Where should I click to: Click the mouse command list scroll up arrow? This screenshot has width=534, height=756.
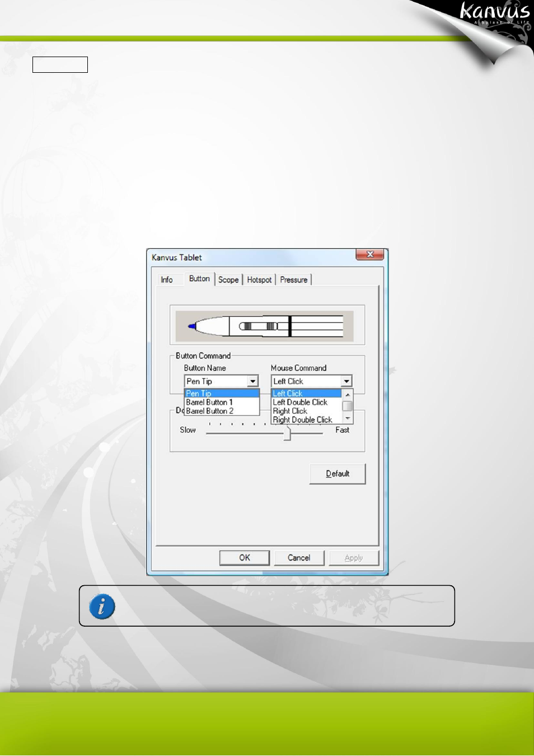tap(348, 394)
